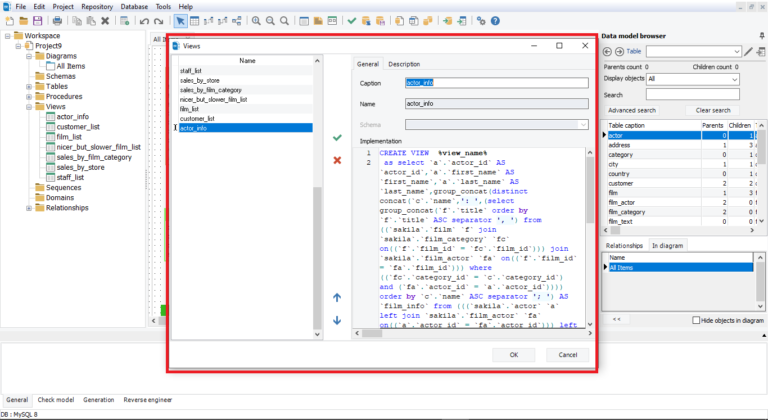This screenshot has height=420, width=768.
Task: Click pencil edit icon in Data model browser
Action: click(749, 51)
